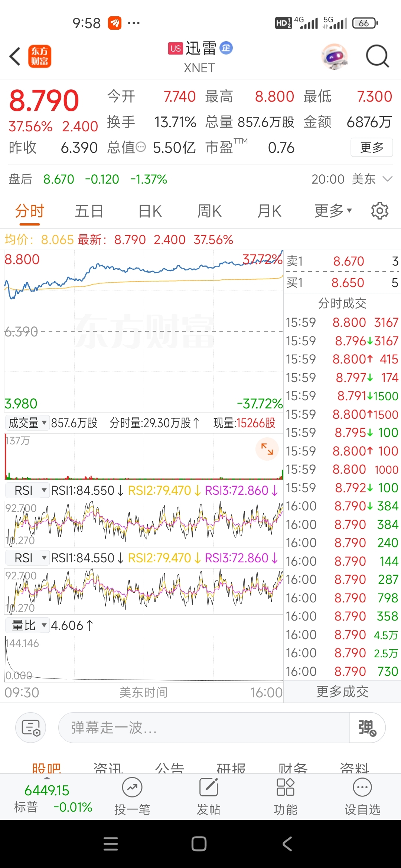Open the 量比 indicator dropdown
The height and width of the screenshot is (868, 401).
pyautogui.click(x=27, y=625)
